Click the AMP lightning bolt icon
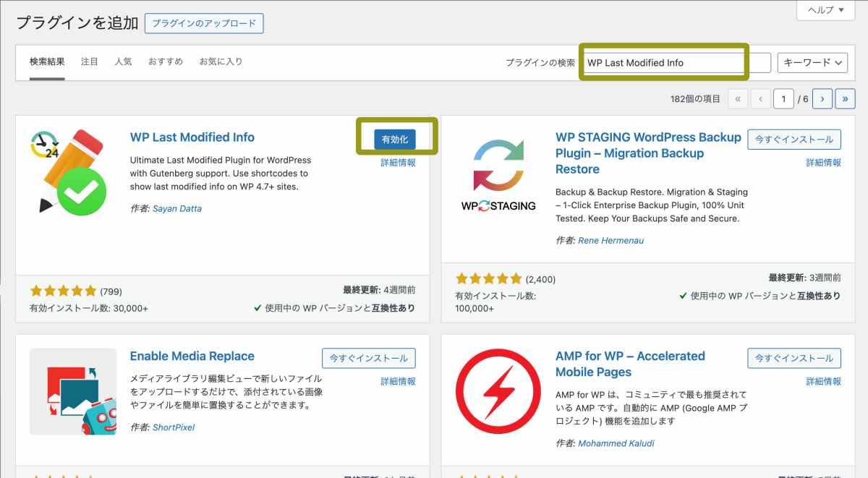 tap(498, 391)
